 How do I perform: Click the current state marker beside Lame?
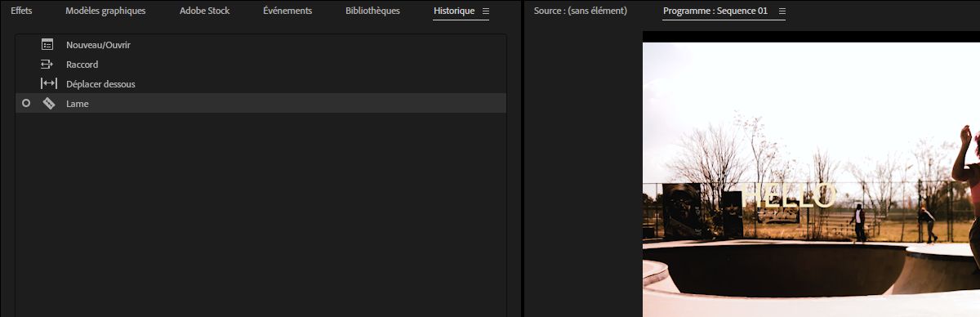point(26,103)
